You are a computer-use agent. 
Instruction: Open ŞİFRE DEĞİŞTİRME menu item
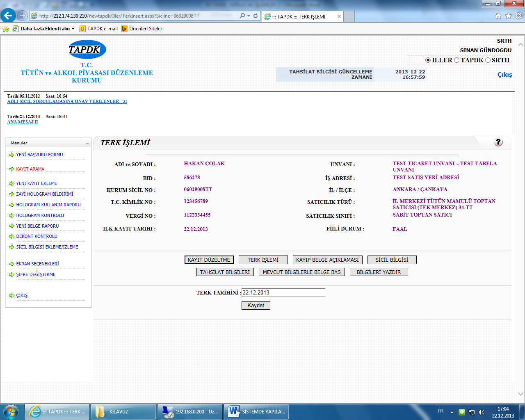pyautogui.click(x=36, y=274)
